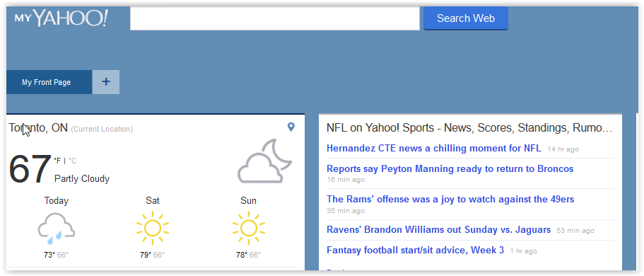Click the 1 hr ago timestamp
Viewport: 644px width, 276px height.
524,251
